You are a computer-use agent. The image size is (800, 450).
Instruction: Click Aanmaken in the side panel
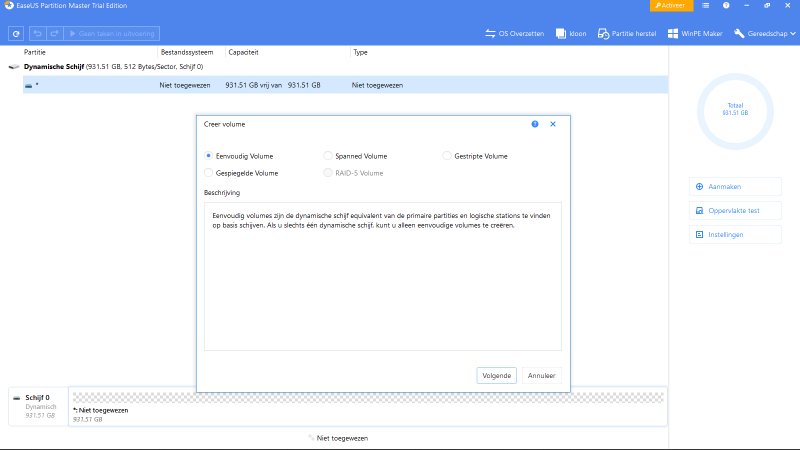coord(735,187)
